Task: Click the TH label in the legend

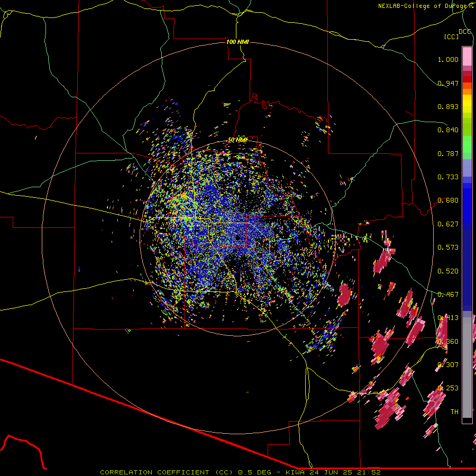Action: (x=454, y=412)
